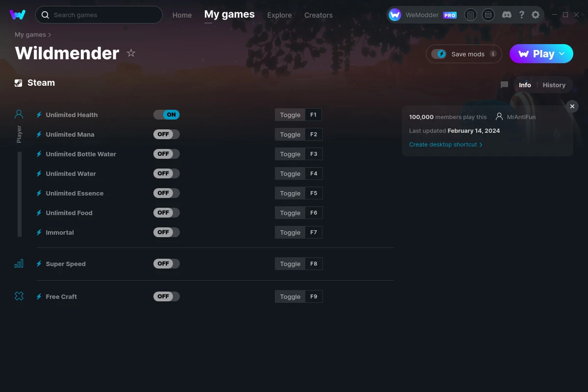Click the help question mark icon
Viewport: 588px width, 392px height.
pyautogui.click(x=521, y=15)
